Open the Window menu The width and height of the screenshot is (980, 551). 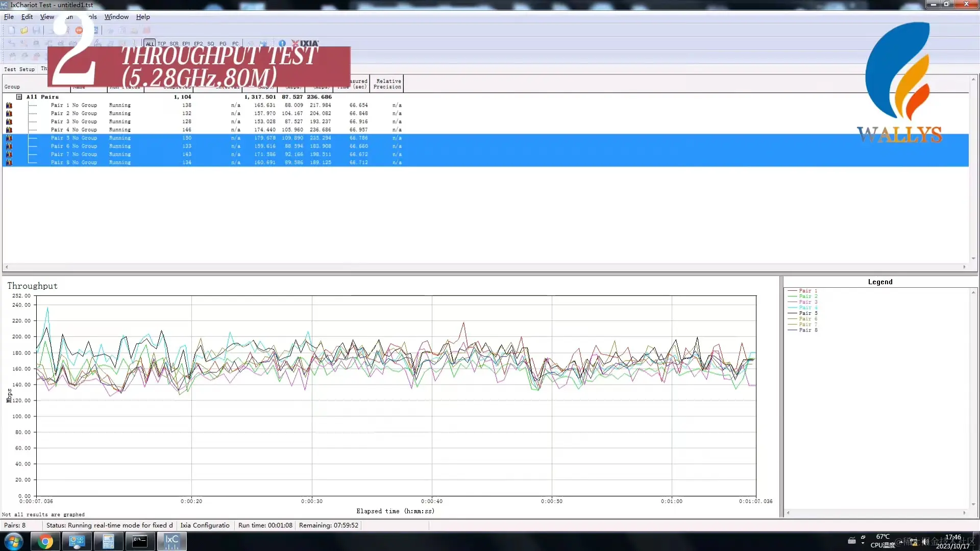pos(116,17)
